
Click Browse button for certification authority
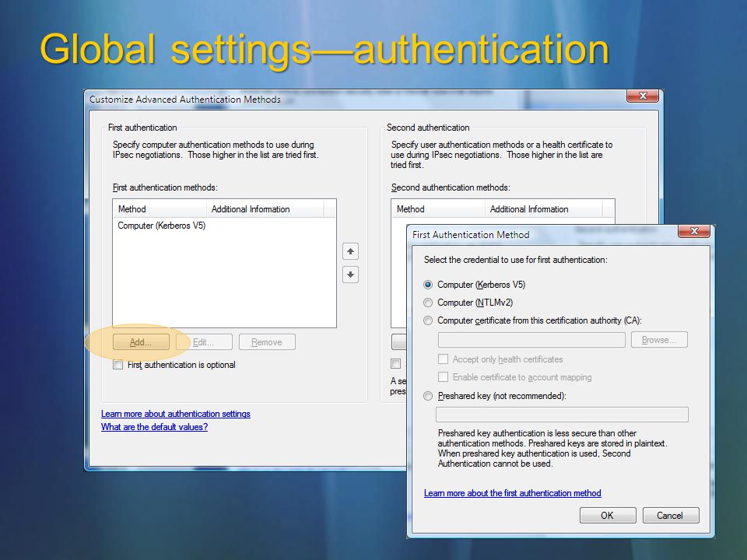(x=659, y=340)
